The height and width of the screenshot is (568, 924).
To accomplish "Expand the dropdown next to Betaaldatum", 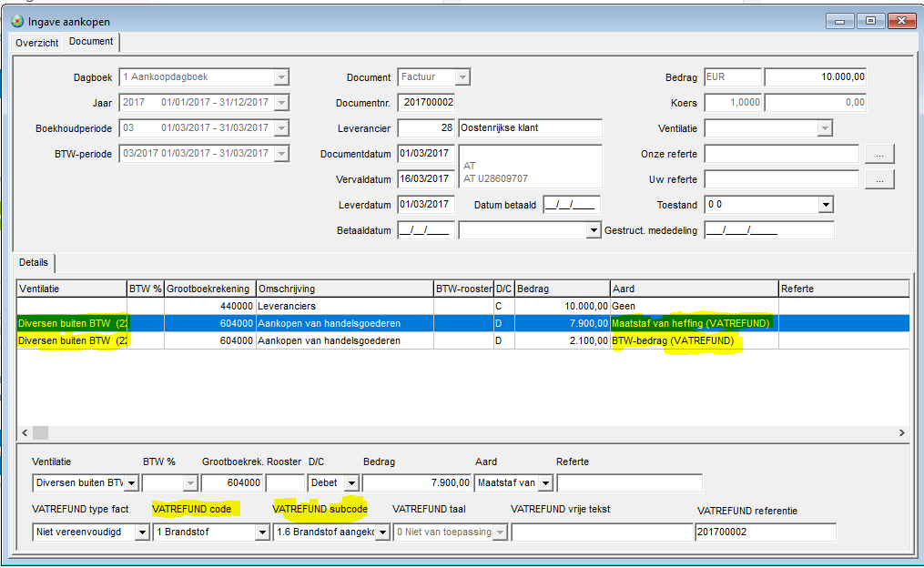I will click(594, 230).
